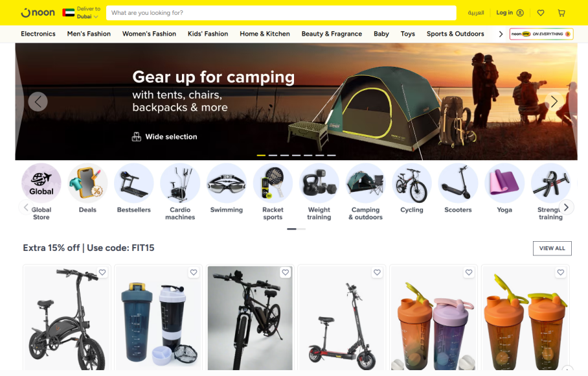Open the Electronics menu
Screen dimensions: 588x376
pyautogui.click(x=38, y=34)
